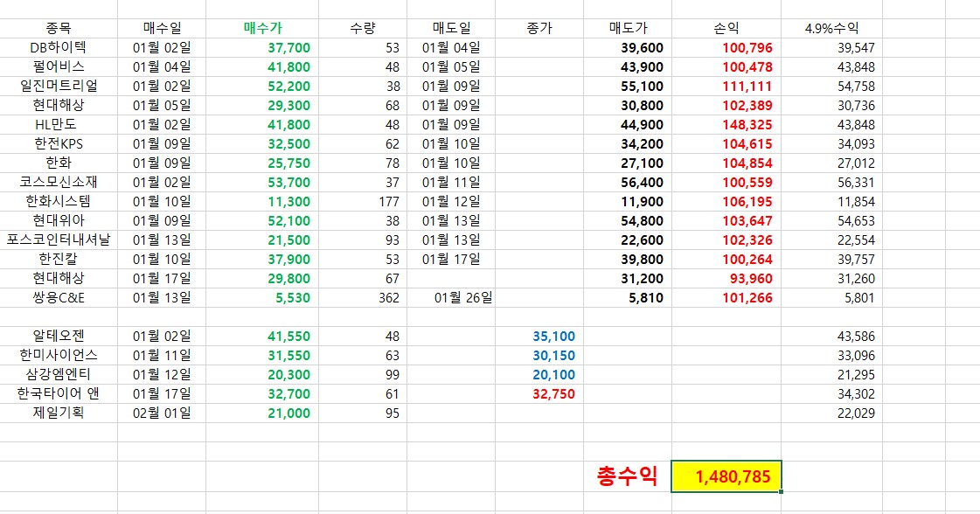Select buy price 5,530 cell
Viewport: 980px width, 514px height.
tap(262, 297)
